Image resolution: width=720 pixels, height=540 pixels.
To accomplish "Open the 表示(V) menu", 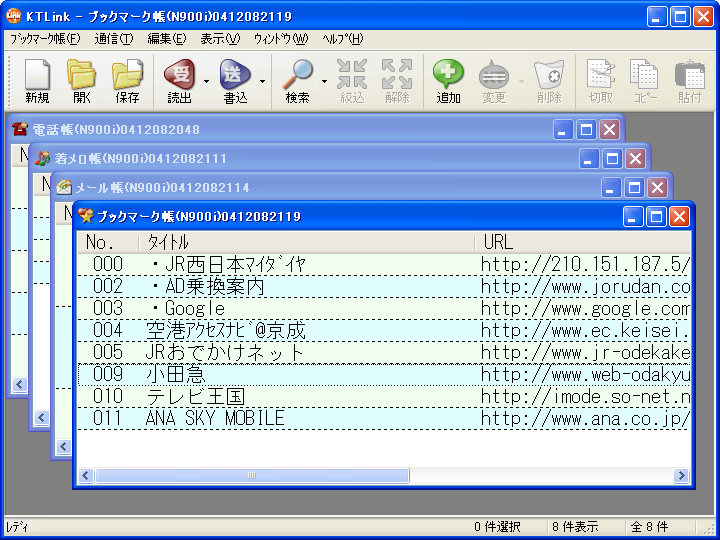I will click(x=220, y=39).
